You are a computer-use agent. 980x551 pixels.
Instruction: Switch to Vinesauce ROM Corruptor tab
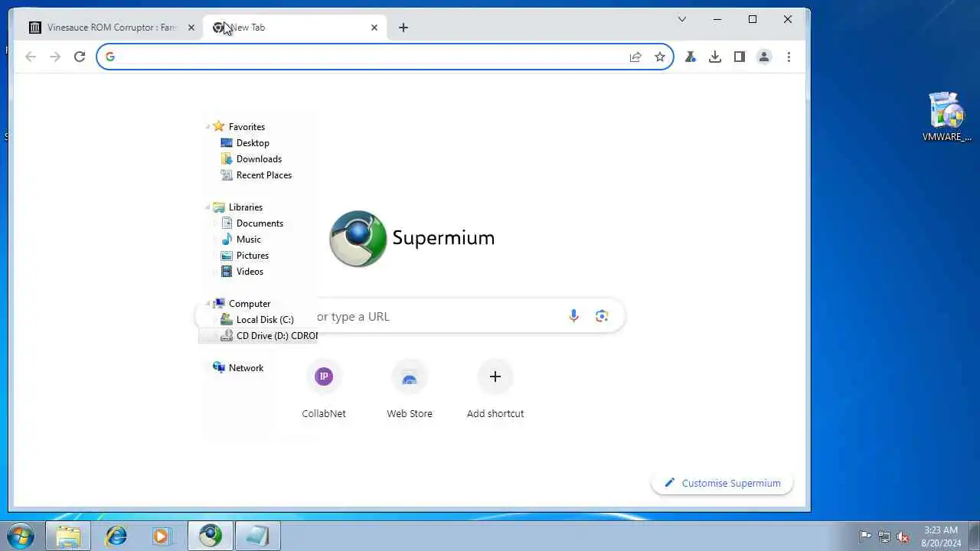point(113,28)
